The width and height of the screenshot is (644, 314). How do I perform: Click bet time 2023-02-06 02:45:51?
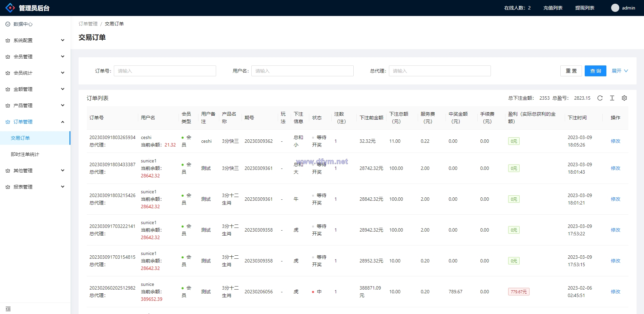point(580,292)
